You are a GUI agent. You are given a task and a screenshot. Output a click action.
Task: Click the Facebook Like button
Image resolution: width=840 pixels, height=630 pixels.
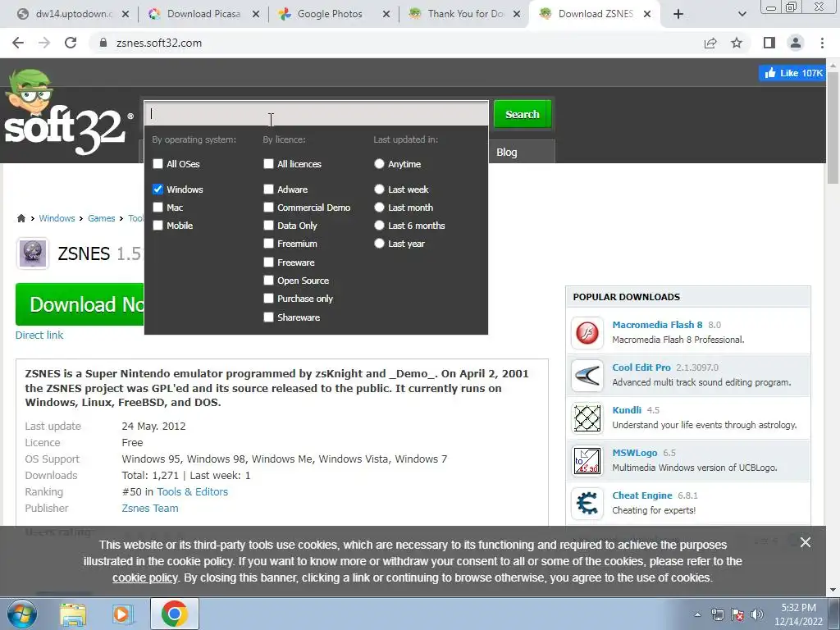click(x=792, y=73)
